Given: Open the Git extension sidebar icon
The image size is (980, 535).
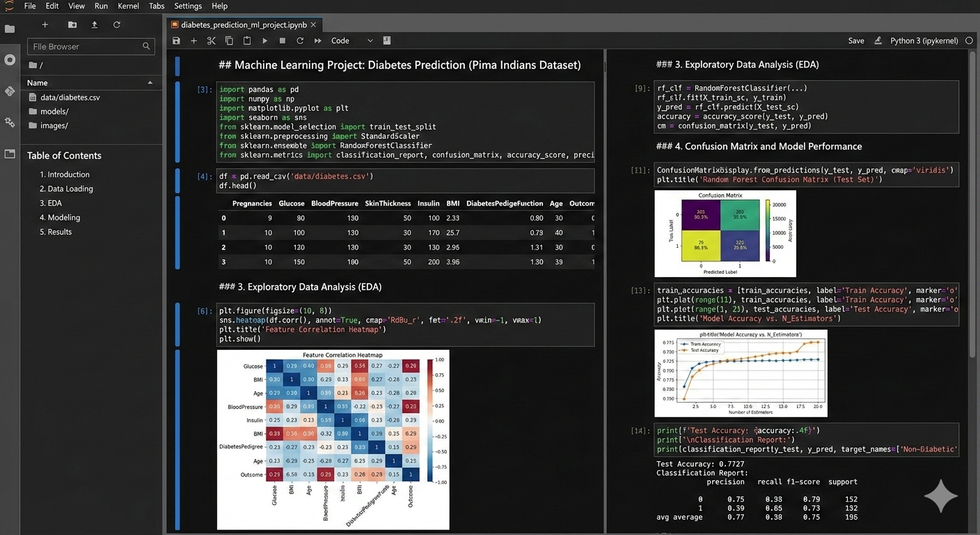Looking at the screenshot, I should click(x=10, y=91).
